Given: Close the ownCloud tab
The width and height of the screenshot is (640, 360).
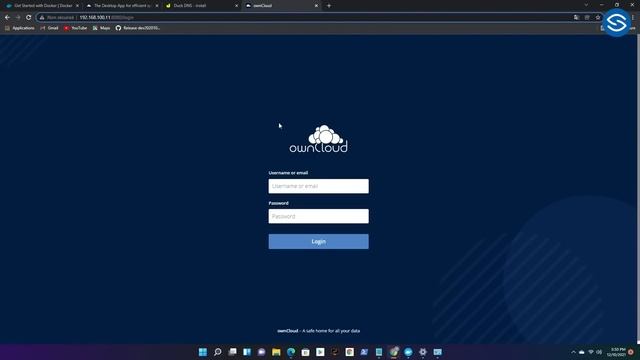Looking at the screenshot, I should [x=316, y=6].
